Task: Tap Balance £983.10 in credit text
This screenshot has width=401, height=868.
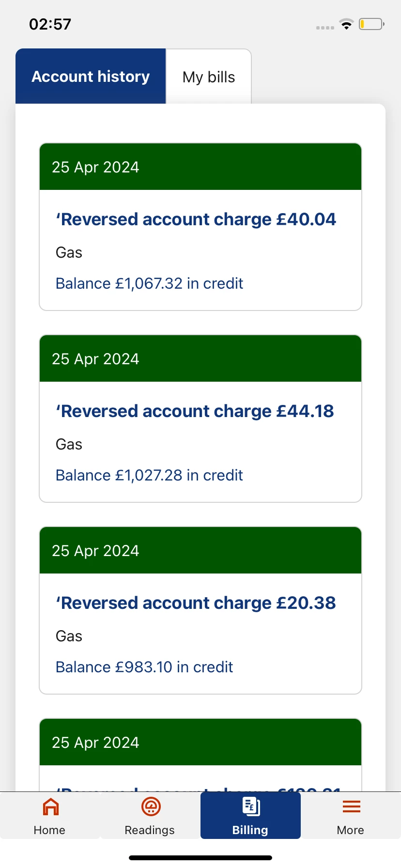Action: tap(144, 667)
